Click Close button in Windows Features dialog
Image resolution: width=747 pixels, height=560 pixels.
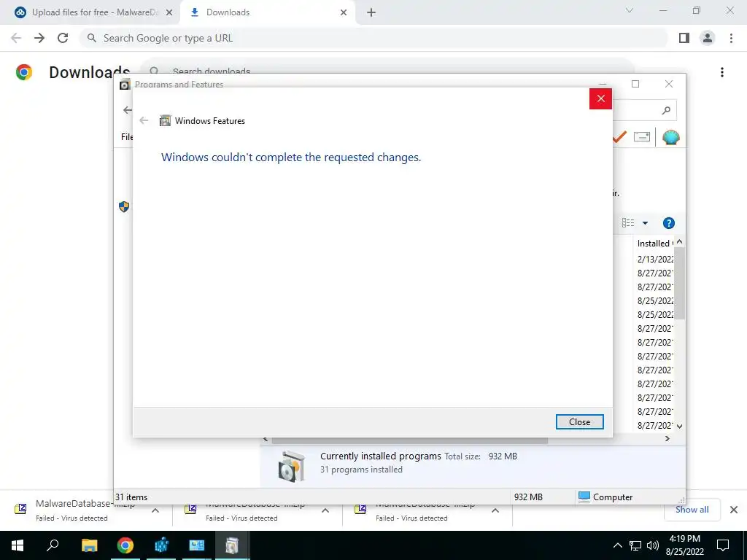pos(579,422)
